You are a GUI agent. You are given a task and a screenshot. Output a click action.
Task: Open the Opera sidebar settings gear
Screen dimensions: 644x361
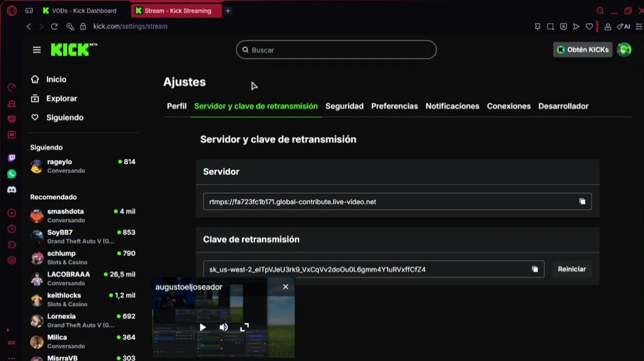(12, 260)
